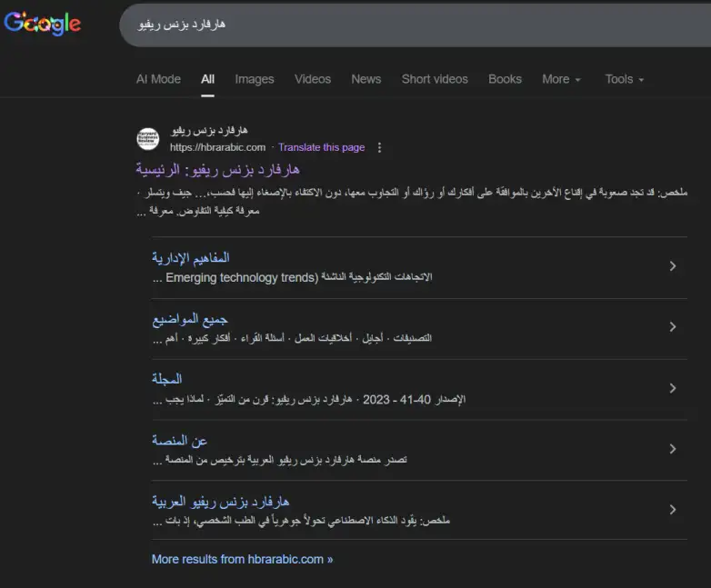Open the Images tab
Screen dimensions: 711x588
click(x=255, y=79)
